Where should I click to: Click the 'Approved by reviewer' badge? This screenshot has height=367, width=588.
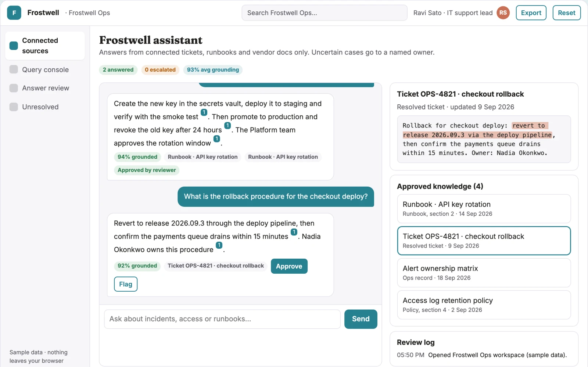147,170
